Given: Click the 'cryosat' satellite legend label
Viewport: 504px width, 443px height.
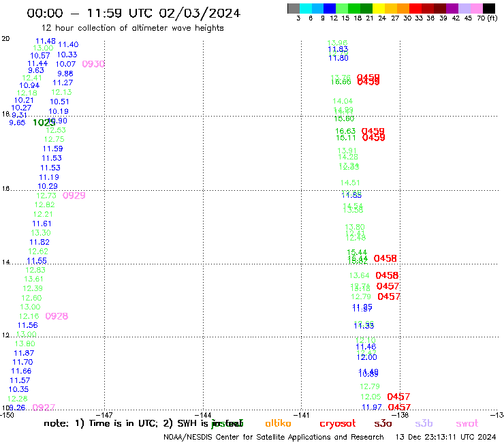Looking at the screenshot, I should click(338, 424).
